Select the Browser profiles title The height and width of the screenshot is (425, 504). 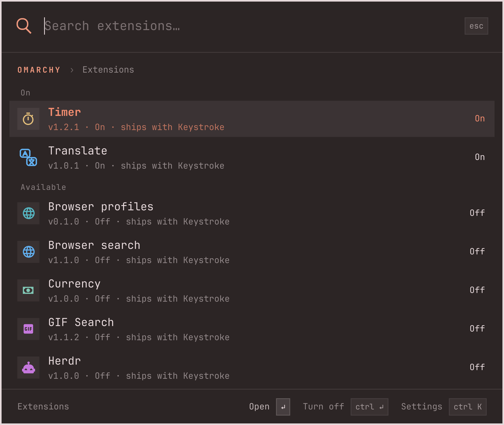(101, 207)
